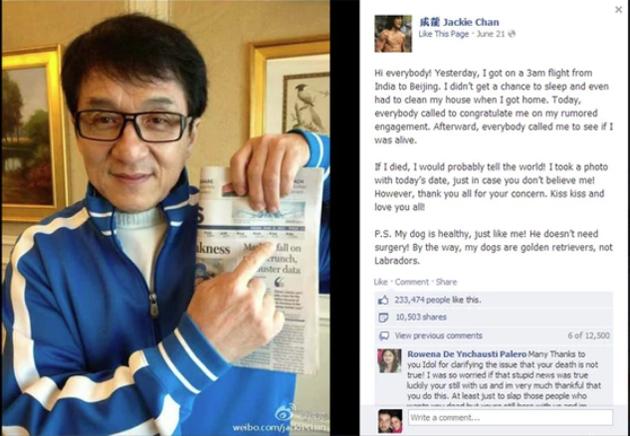Share the post via Share link

click(x=446, y=282)
